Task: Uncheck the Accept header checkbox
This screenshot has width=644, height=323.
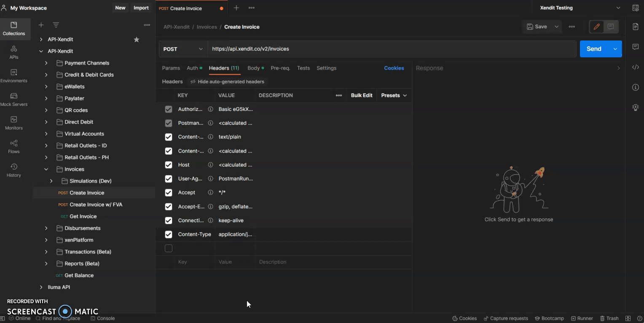Action: click(x=169, y=193)
